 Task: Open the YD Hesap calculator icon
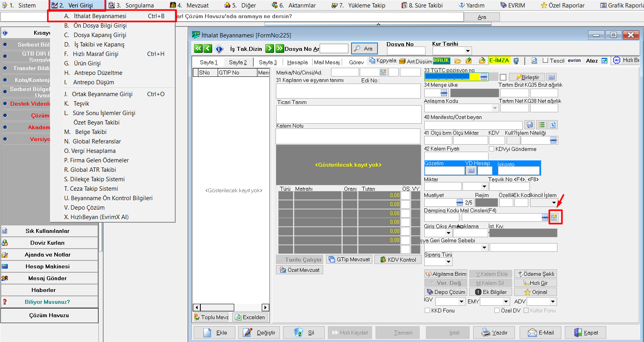coord(471,171)
